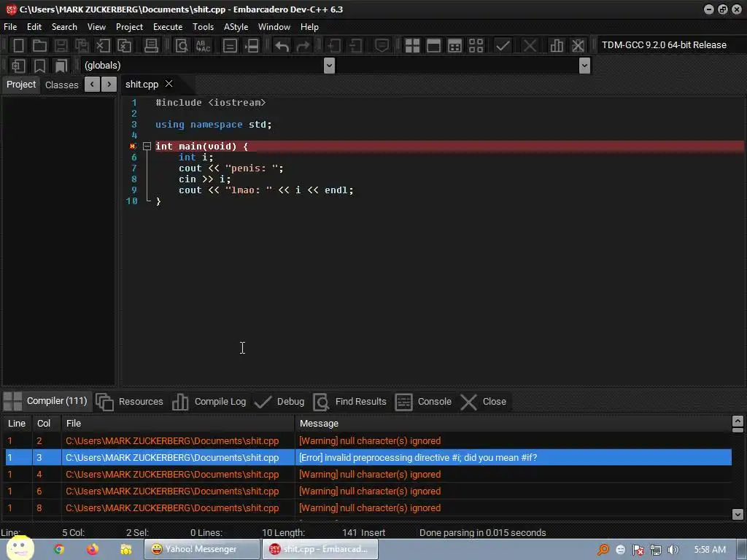Open the Tools menu
Viewport: 747px width, 560px height.
click(x=203, y=27)
